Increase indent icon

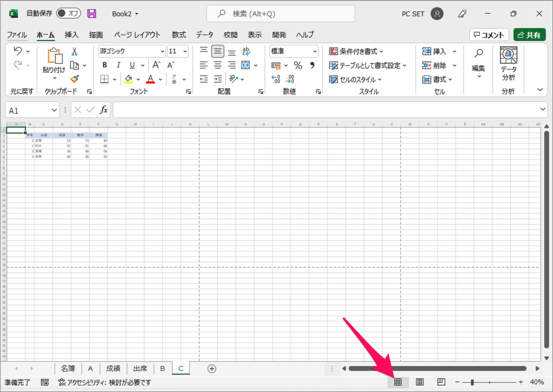[x=218, y=79]
